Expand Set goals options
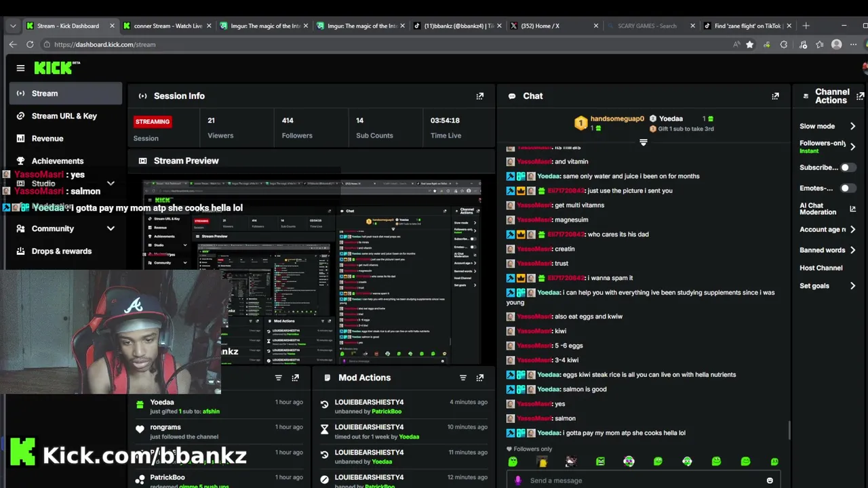 point(852,286)
